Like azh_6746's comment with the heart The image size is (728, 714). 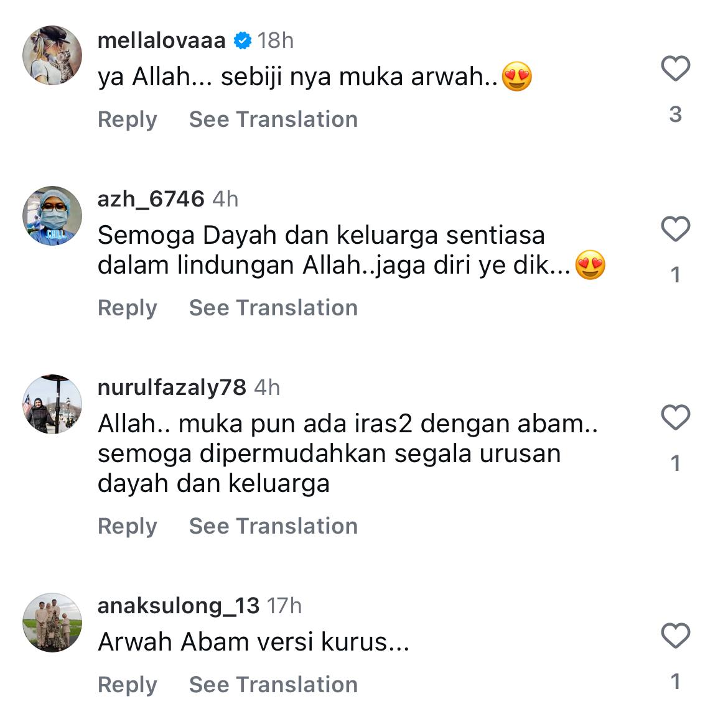click(x=675, y=229)
